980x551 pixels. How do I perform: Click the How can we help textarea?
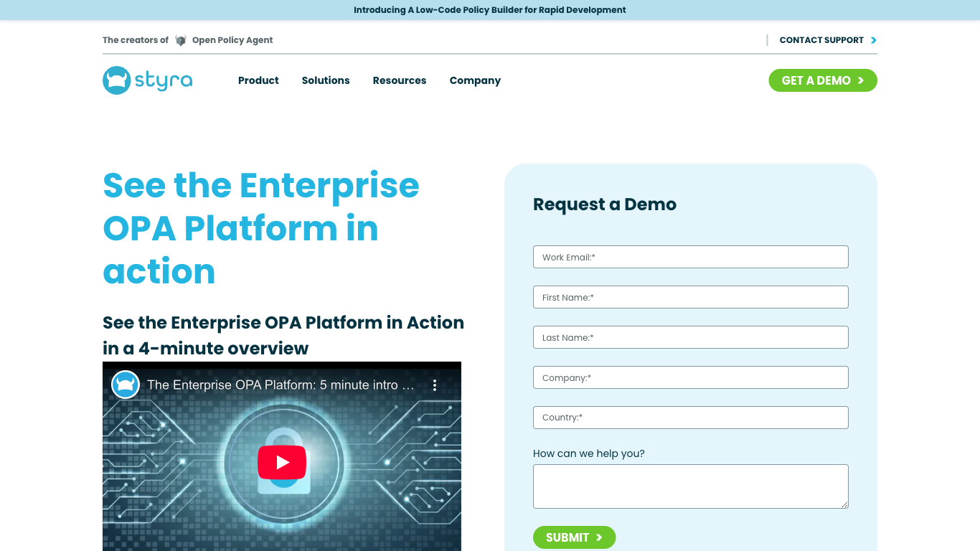[691, 486]
